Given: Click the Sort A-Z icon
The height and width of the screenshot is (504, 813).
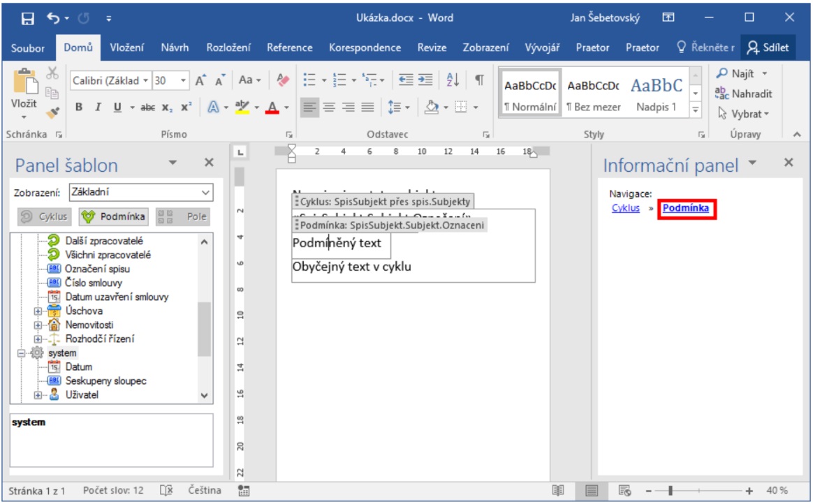Looking at the screenshot, I should [x=453, y=80].
